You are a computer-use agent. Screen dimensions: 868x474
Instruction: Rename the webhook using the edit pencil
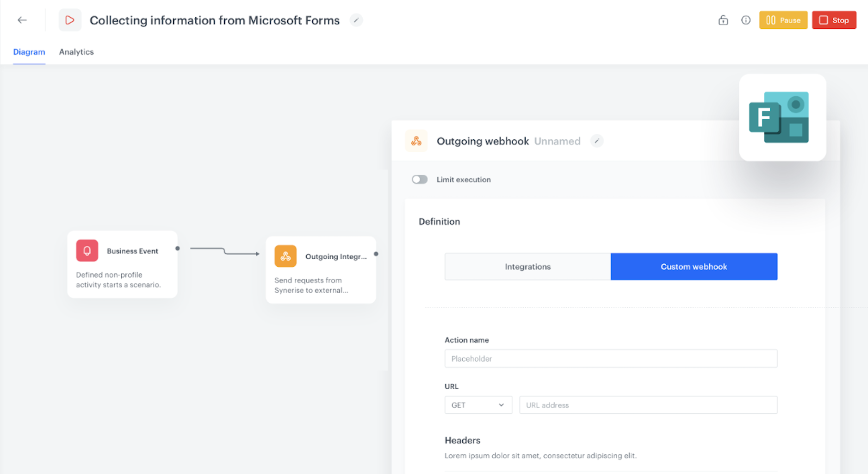(597, 141)
